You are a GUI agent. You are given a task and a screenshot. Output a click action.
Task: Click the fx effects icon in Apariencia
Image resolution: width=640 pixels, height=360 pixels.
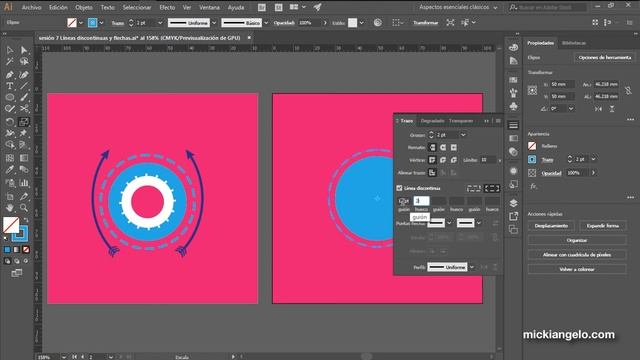[x=533, y=187]
